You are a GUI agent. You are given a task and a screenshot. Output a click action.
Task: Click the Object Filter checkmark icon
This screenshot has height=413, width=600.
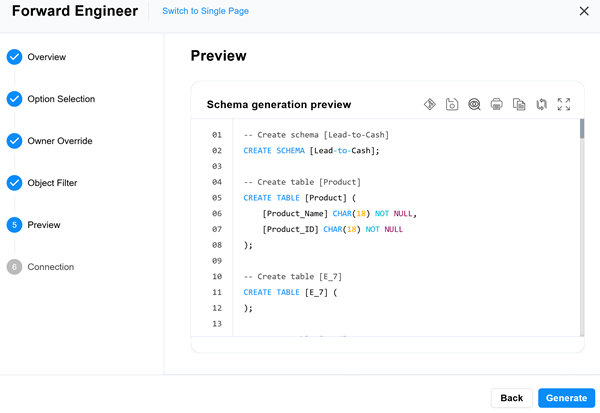pos(15,183)
